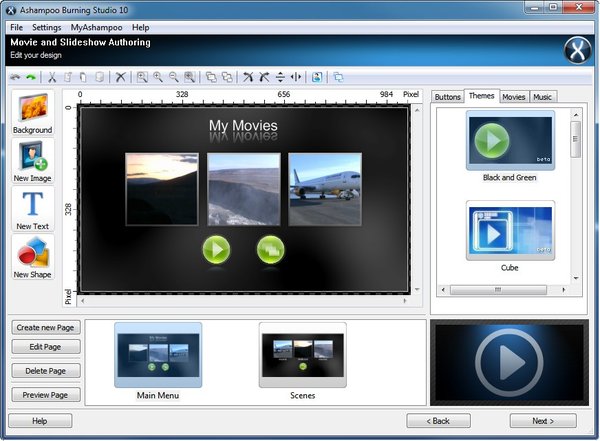Open the MyAshampoo menu

click(x=96, y=27)
